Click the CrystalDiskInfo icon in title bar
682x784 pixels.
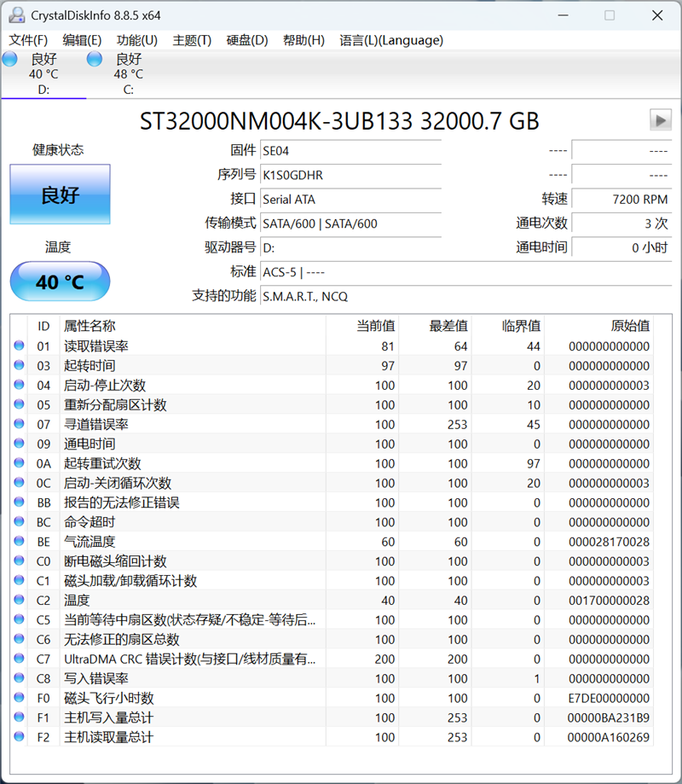pyautogui.click(x=19, y=15)
